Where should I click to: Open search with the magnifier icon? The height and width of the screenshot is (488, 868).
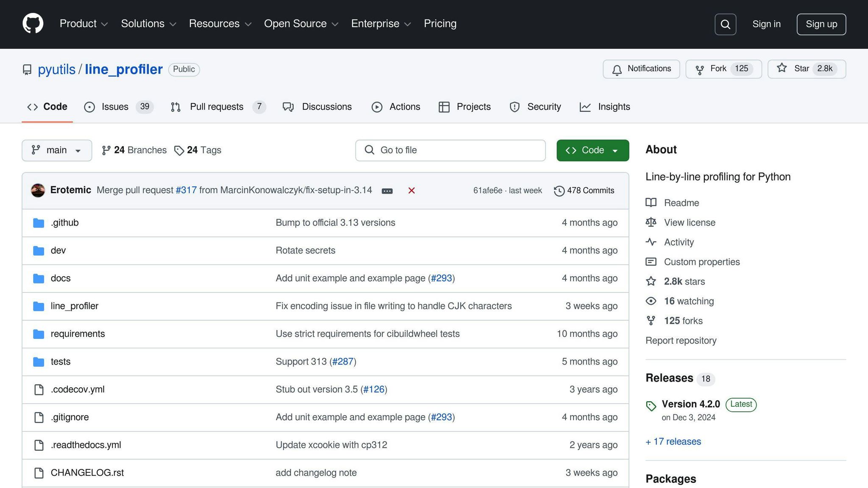[x=725, y=24]
